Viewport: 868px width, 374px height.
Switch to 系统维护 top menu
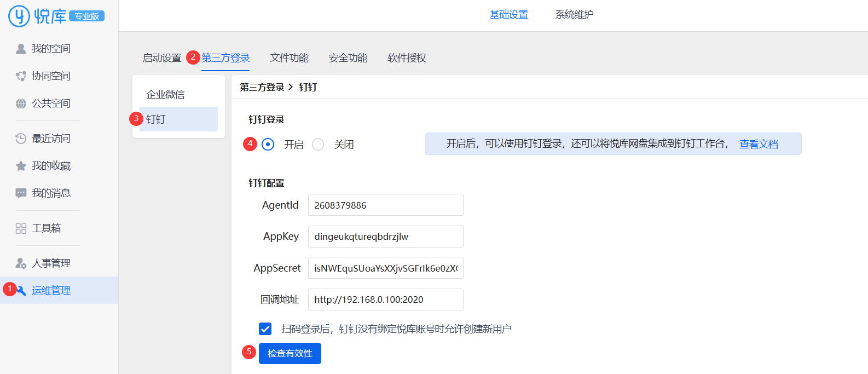pyautogui.click(x=575, y=15)
